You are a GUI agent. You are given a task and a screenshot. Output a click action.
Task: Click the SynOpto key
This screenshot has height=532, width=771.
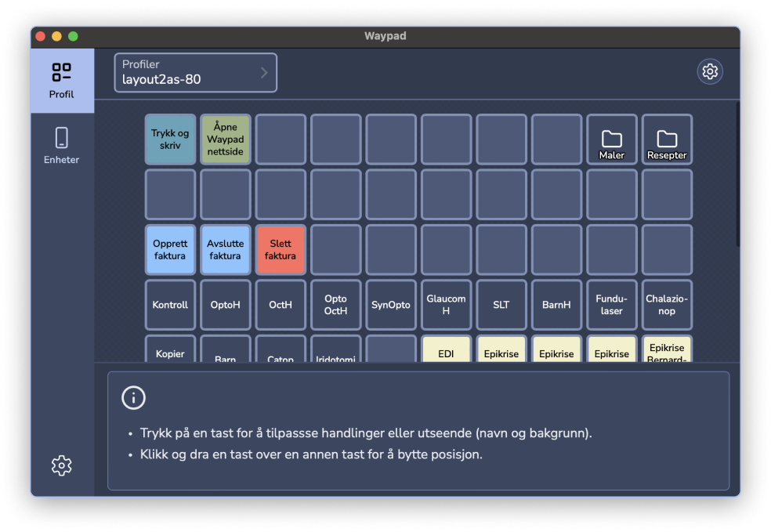tap(391, 305)
